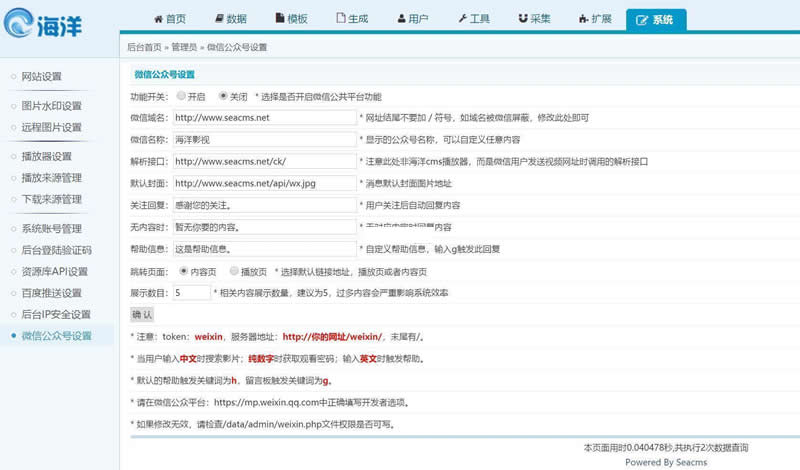800x470 pixels.
Task: Click the page icon beside 生成
Action: (341, 18)
